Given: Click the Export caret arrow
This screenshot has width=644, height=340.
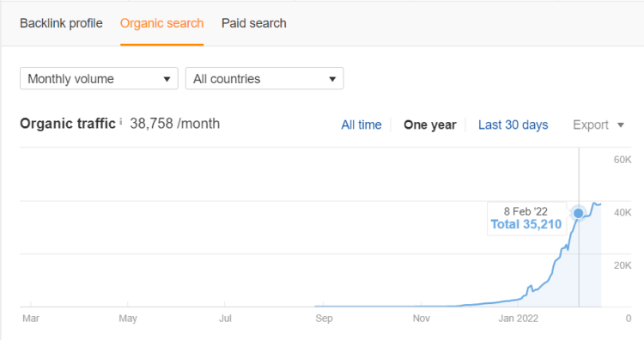Looking at the screenshot, I should pos(621,124).
